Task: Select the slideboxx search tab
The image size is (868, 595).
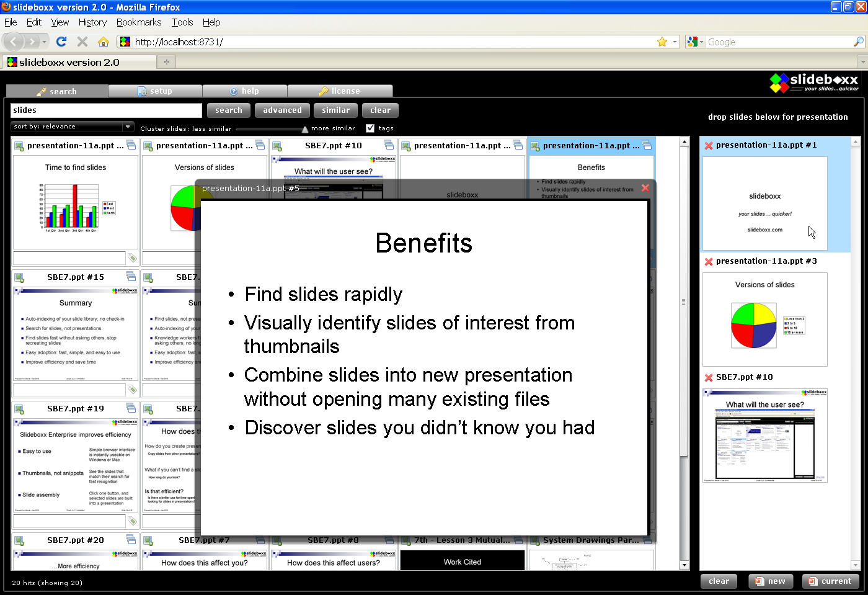Action: click(x=57, y=91)
